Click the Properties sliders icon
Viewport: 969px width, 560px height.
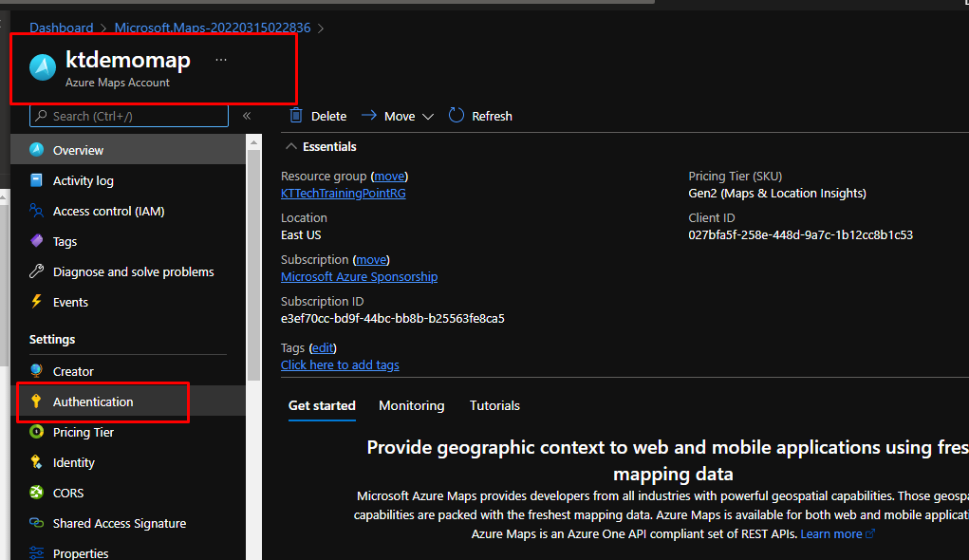tap(36, 552)
